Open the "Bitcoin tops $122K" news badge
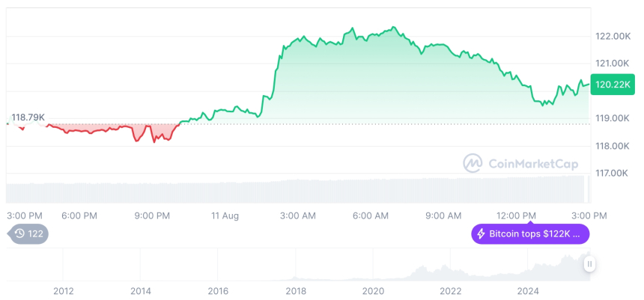Screen dimensions: 644x300 (x=530, y=234)
